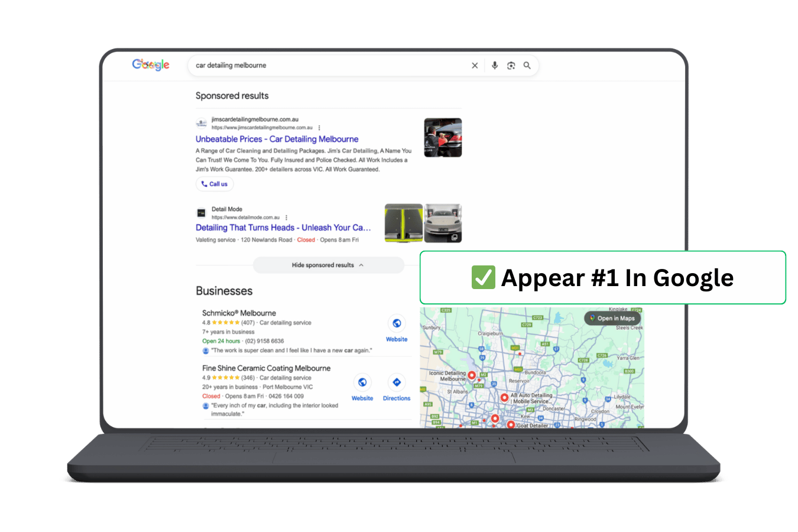Open the Unbeatable Prices - Car Detailing Melbourne ad
This screenshot has height=532, width=798.
coord(277,140)
